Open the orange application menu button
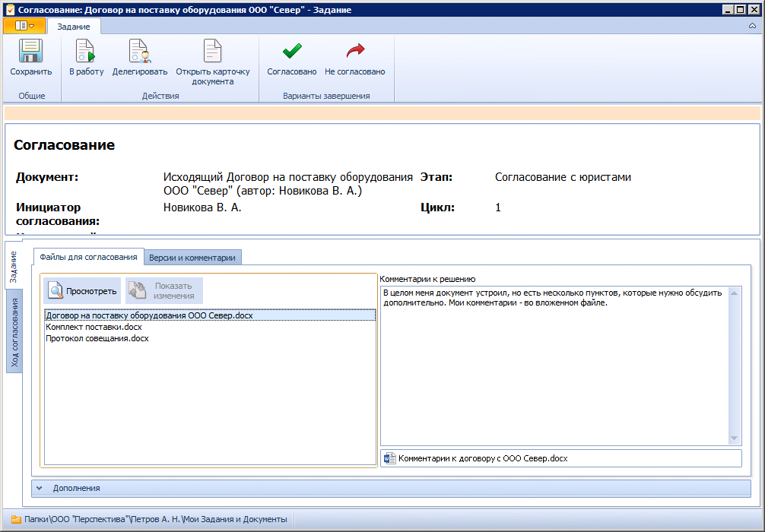 24,26
